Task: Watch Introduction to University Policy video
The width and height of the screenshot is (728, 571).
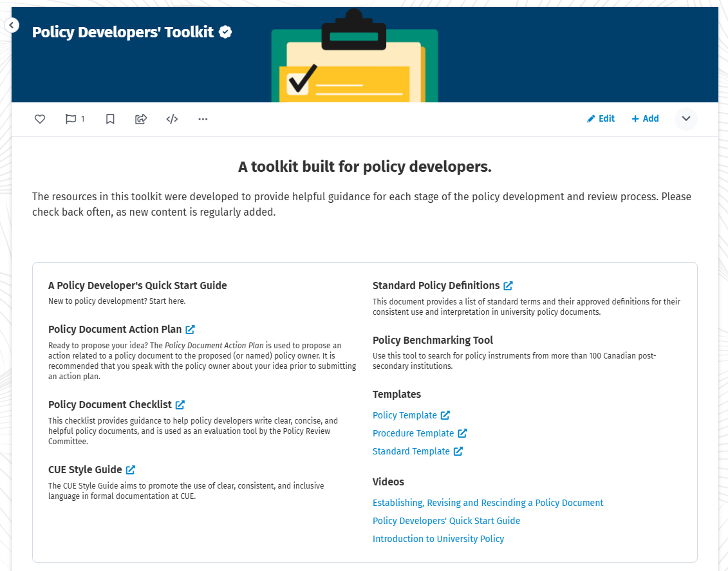Action: (x=438, y=539)
